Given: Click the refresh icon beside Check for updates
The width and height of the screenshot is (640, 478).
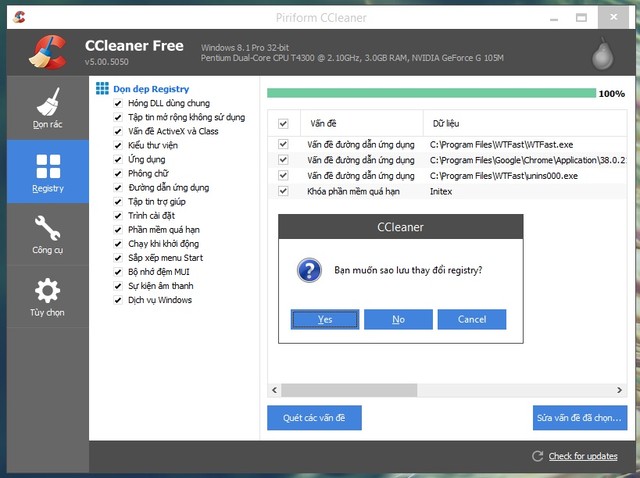Looking at the screenshot, I should click(x=538, y=456).
